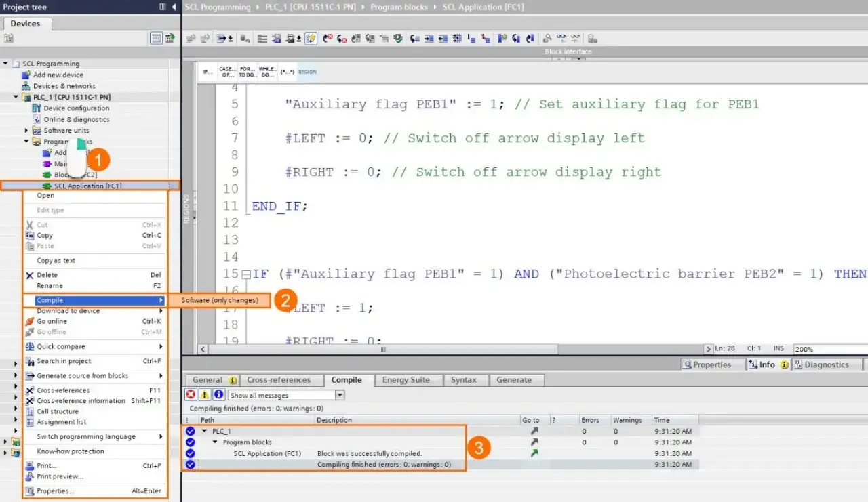Expand the Software units folder
Viewport: 868px width, 502px height.
click(27, 130)
